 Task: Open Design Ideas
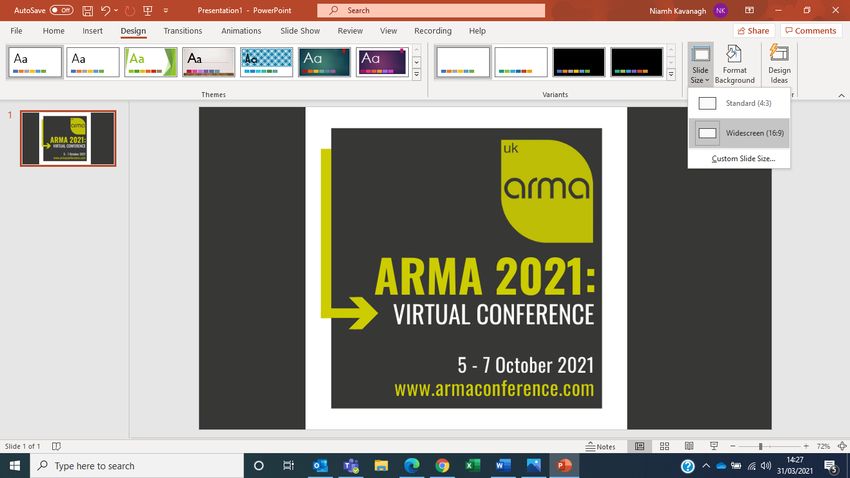(779, 64)
